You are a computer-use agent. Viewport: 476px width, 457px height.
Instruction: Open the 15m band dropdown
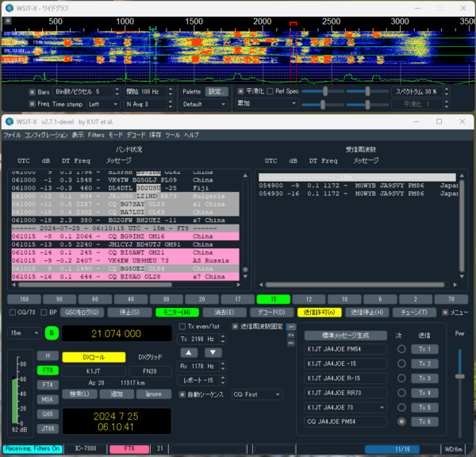[x=23, y=333]
